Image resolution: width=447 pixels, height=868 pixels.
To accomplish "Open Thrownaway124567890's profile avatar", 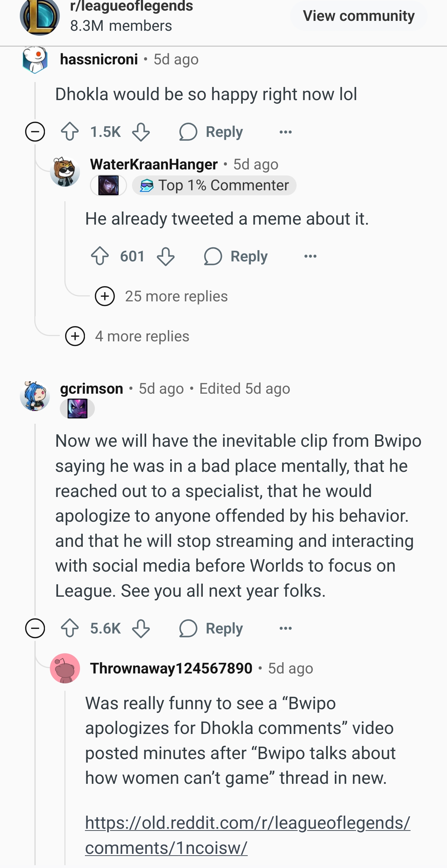I will click(65, 668).
